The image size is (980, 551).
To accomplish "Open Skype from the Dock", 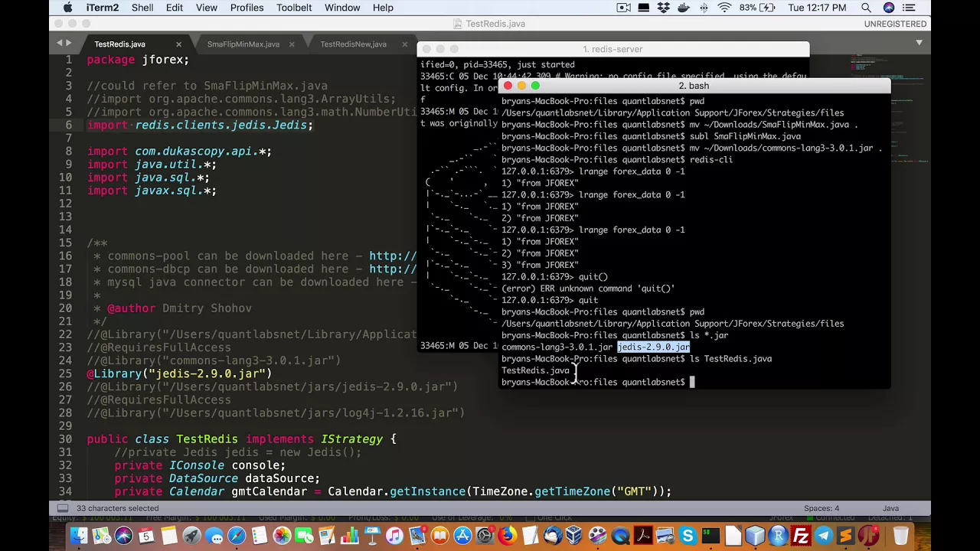I will pos(688,536).
